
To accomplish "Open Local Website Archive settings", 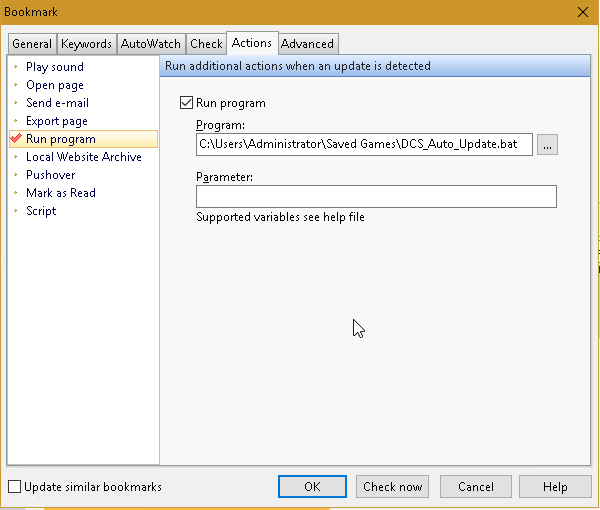I will tap(84, 157).
